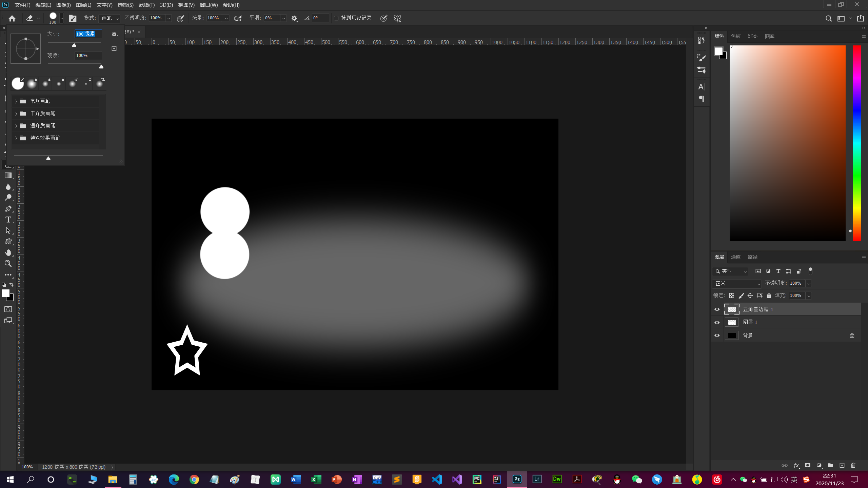868x488 pixels.
Task: Open brush picker settings gear
Action: (x=114, y=34)
